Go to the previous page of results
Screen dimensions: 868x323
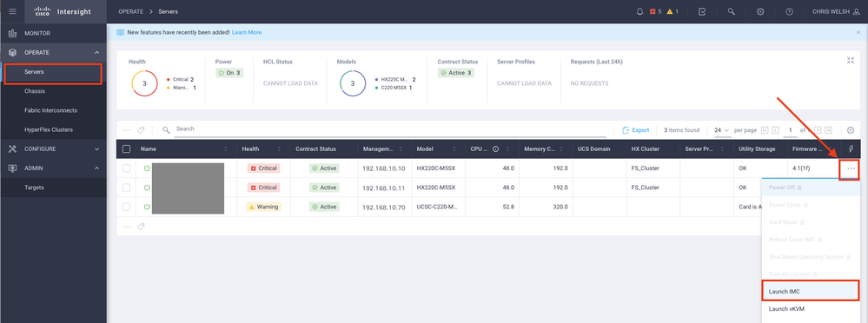[775, 130]
